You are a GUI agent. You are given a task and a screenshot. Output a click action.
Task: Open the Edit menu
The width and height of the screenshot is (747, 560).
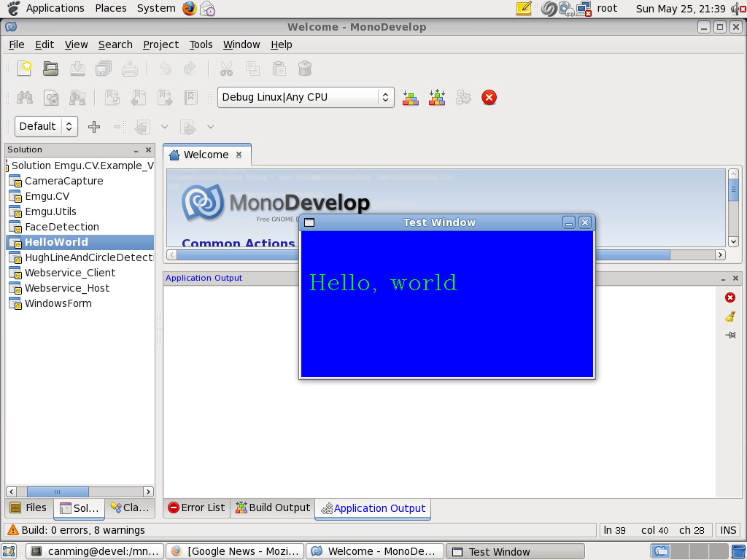pyautogui.click(x=44, y=44)
